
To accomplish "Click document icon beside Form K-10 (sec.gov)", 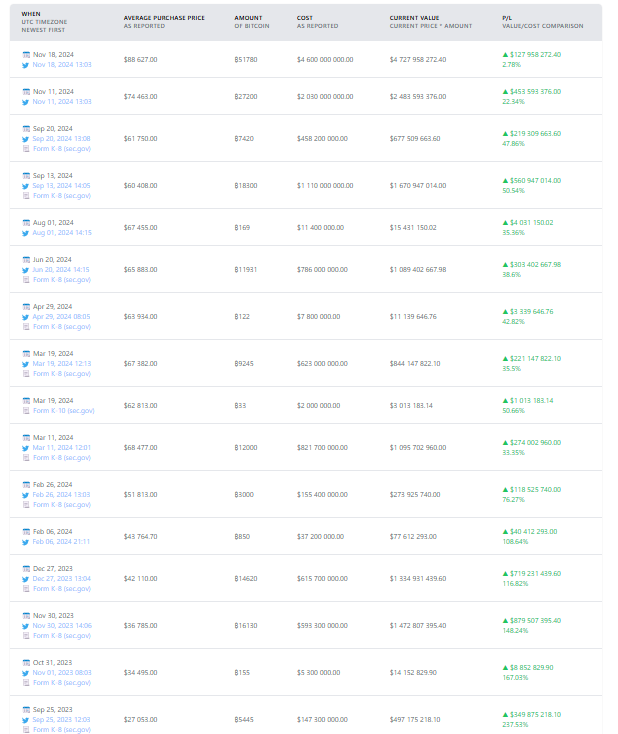I will [26, 411].
